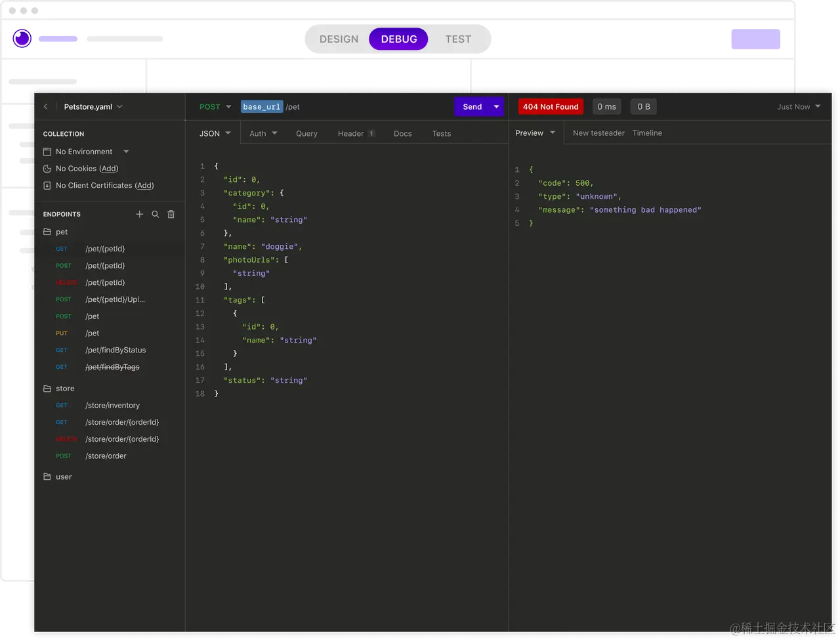The image size is (840, 640).
Task: Click the 0 ms response time badge
Action: tap(607, 107)
